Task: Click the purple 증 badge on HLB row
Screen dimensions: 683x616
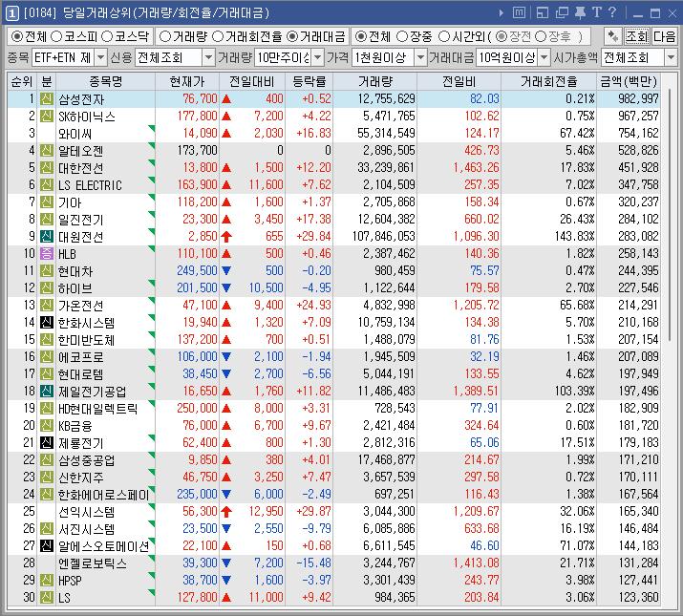Action: (46, 253)
